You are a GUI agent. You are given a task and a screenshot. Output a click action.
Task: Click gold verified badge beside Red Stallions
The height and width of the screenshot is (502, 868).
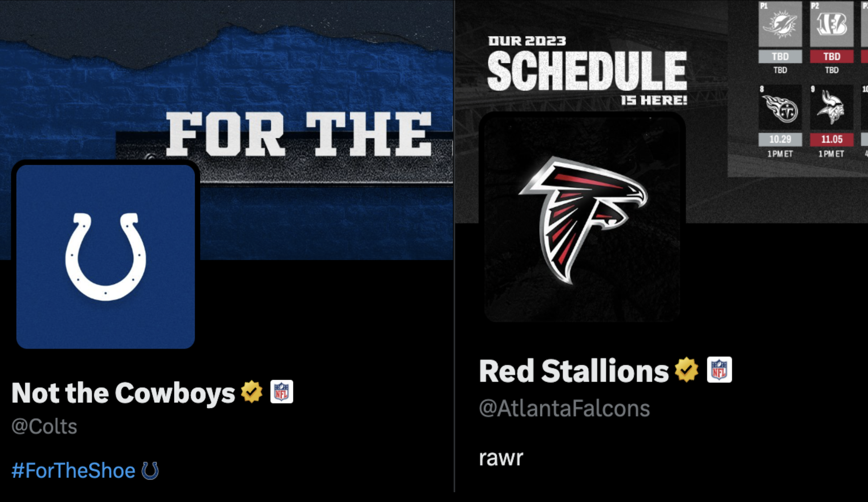click(x=687, y=370)
